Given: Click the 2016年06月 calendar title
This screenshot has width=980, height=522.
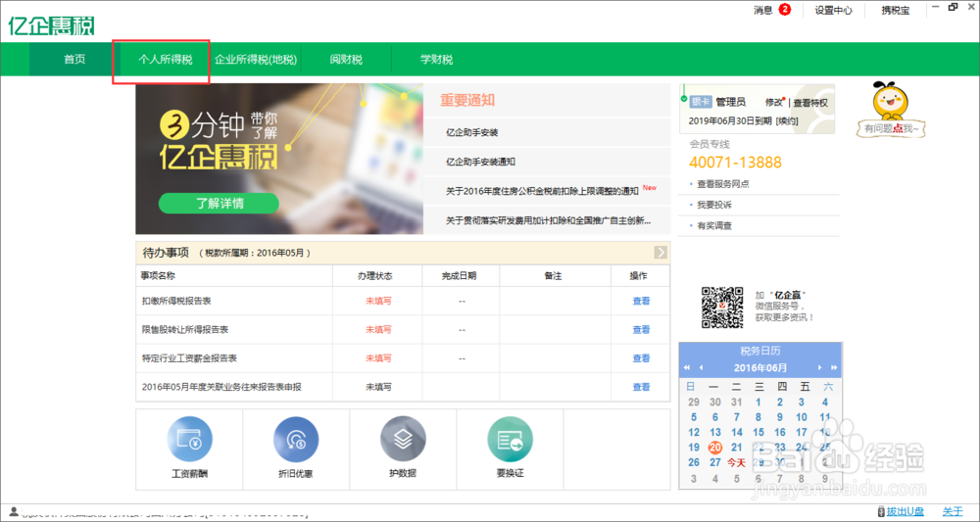Looking at the screenshot, I should [x=760, y=368].
